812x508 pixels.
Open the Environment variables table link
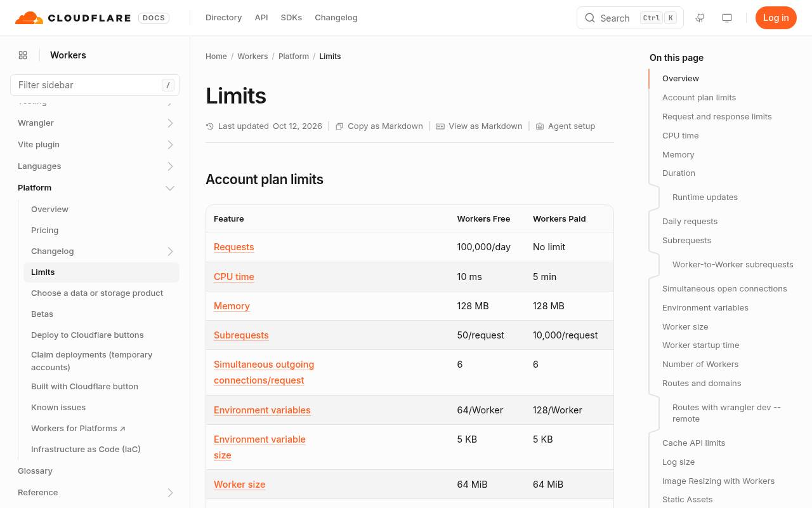262,410
